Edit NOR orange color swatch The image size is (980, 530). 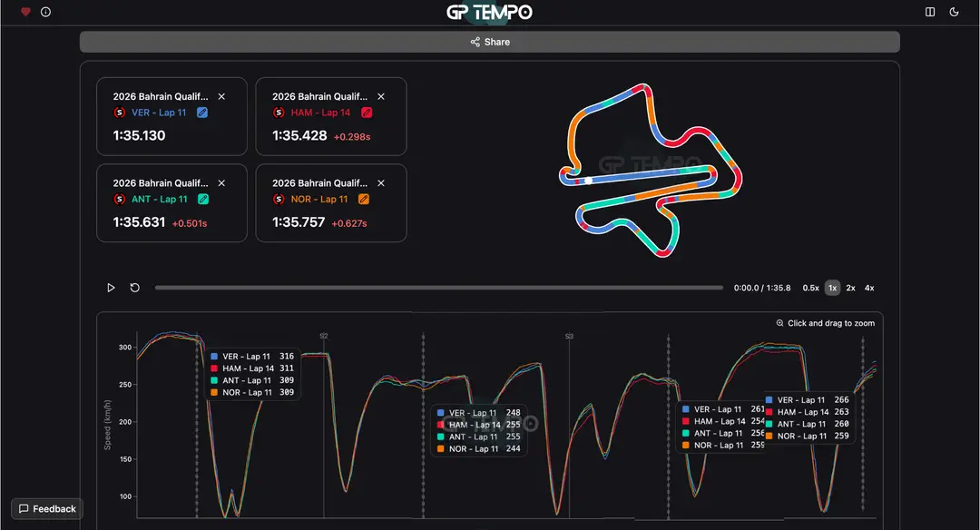364,200
